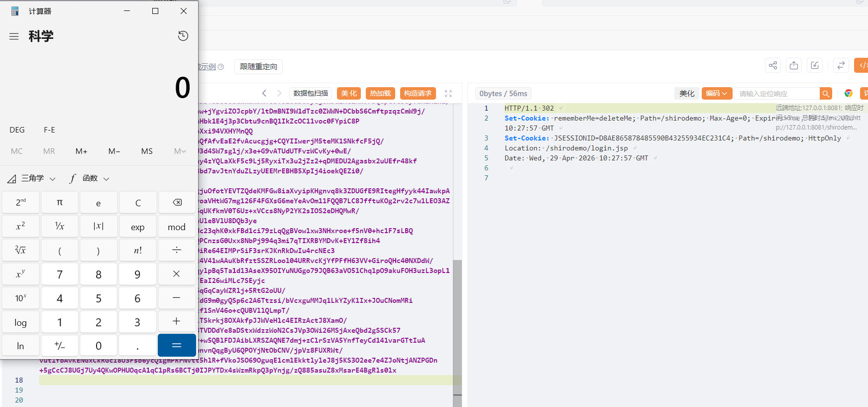Image resolution: width=868 pixels, height=407 pixels.
Task: Click the expand fullscreen icon of request panel
Action: [448, 93]
